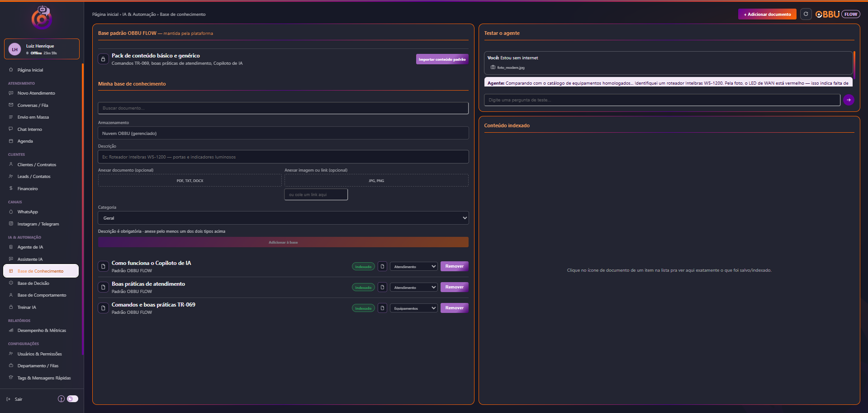Go to Conversas / Fila
Image resolution: width=868 pixels, height=413 pixels.
pos(33,106)
